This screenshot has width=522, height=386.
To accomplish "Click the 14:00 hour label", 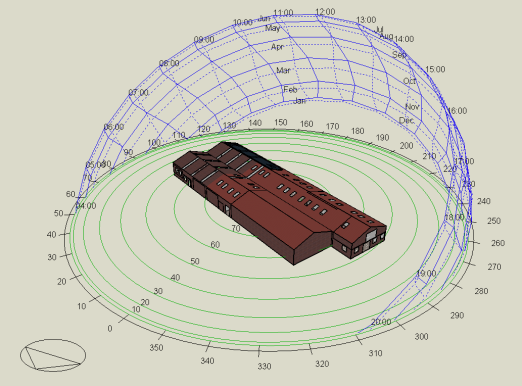I will 404,39.
